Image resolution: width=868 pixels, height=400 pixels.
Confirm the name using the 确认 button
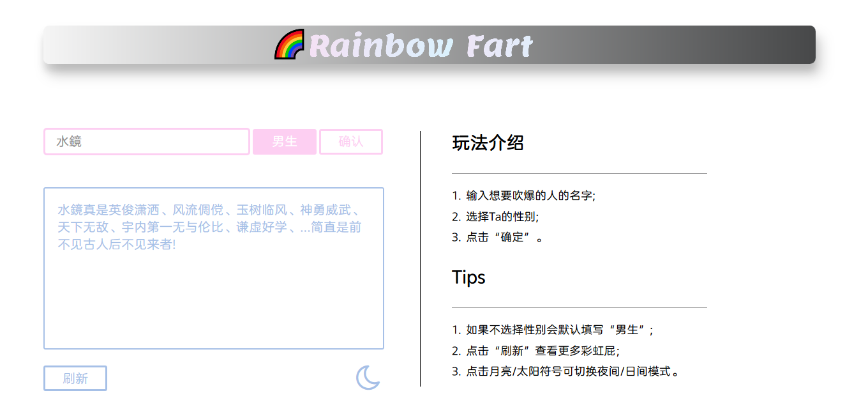click(x=350, y=141)
